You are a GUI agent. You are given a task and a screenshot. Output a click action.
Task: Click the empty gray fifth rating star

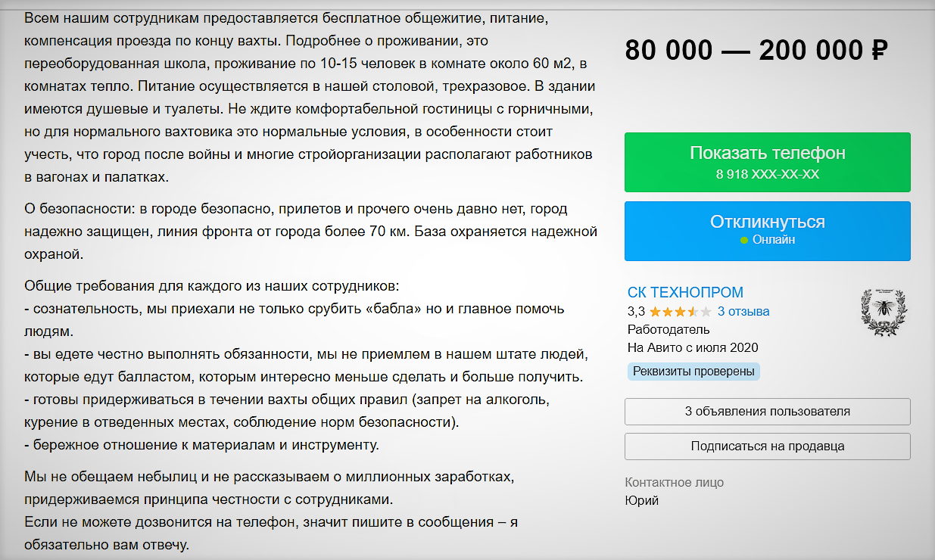pyautogui.click(x=706, y=312)
